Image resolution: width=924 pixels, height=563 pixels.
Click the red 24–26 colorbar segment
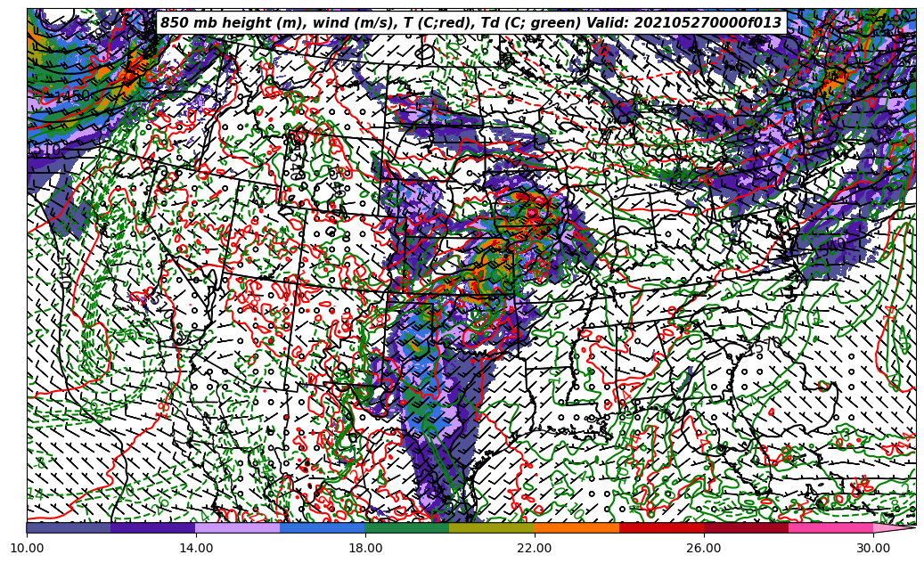tap(661, 527)
